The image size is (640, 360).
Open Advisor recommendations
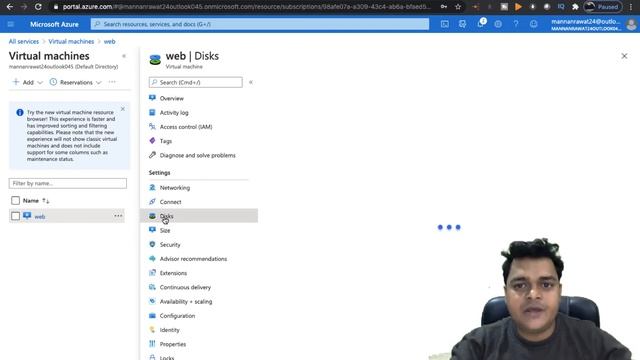click(x=193, y=259)
